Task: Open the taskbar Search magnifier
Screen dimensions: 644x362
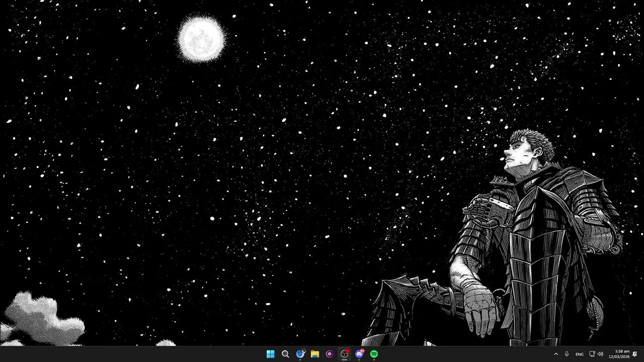Action: point(285,354)
